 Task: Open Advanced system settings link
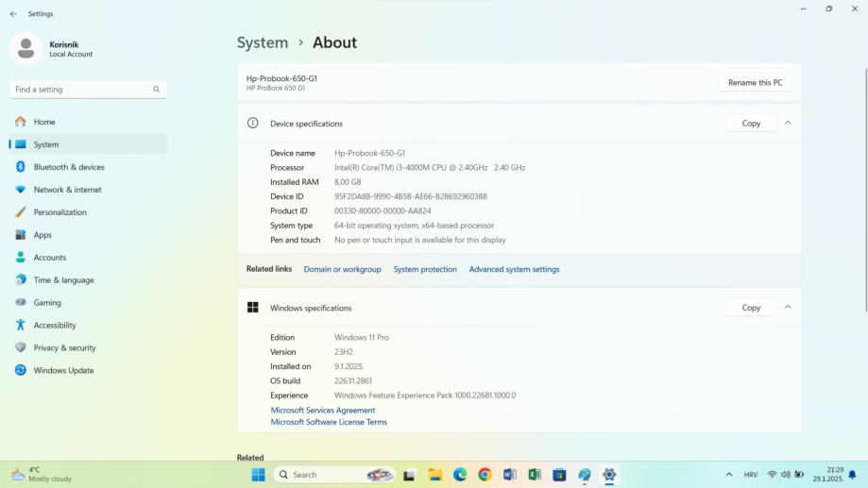514,269
